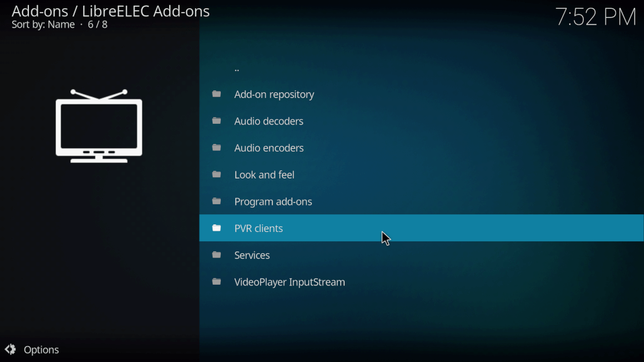
Task: Open the Add-on repository category
Action: pyautogui.click(x=274, y=94)
